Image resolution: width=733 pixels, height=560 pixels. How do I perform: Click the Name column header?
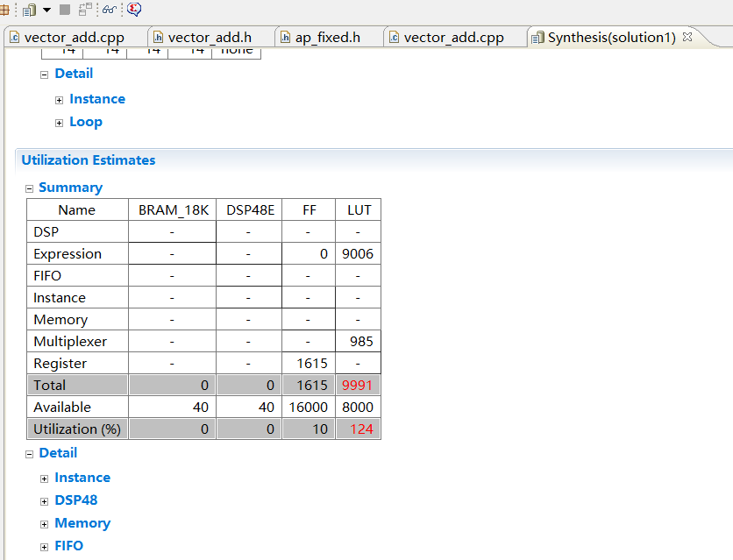pos(77,210)
